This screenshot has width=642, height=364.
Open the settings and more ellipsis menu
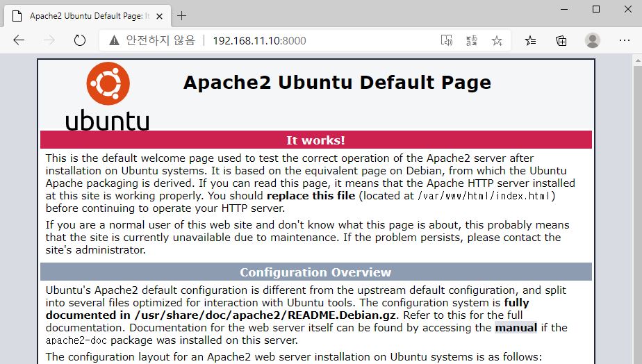625,40
